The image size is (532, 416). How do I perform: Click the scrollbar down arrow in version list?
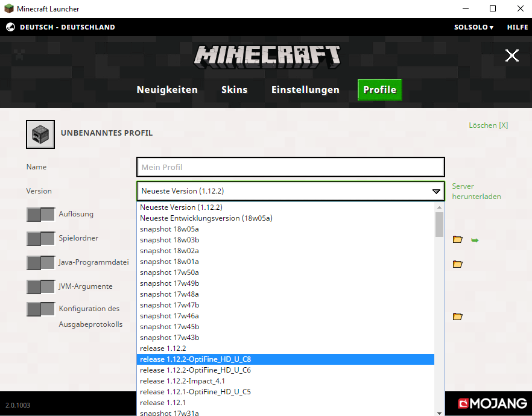pyautogui.click(x=439, y=412)
